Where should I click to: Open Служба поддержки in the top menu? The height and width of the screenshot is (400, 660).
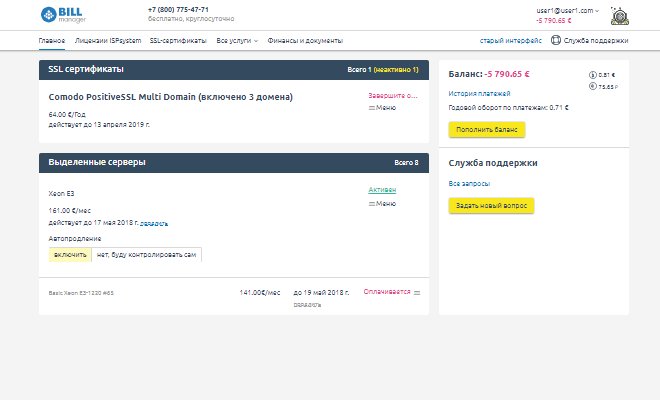[x=596, y=40]
